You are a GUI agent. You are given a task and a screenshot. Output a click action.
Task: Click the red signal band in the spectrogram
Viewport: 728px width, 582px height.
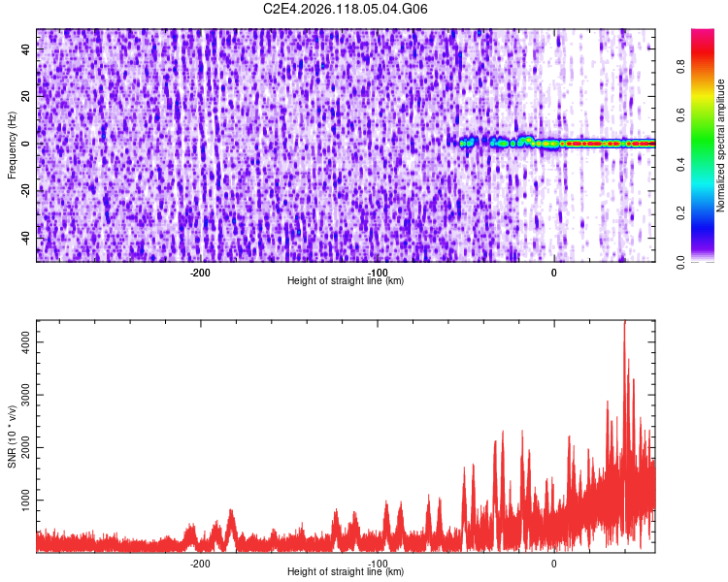coord(604,144)
